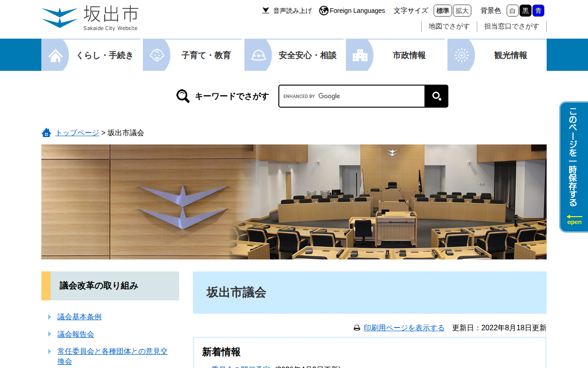
Task: Choose black background color 黒
Action: 526,11
